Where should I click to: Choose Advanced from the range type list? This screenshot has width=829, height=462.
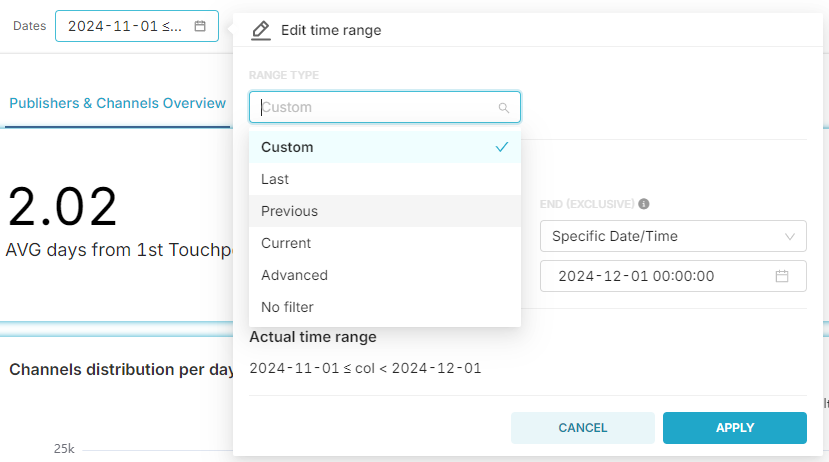point(294,275)
